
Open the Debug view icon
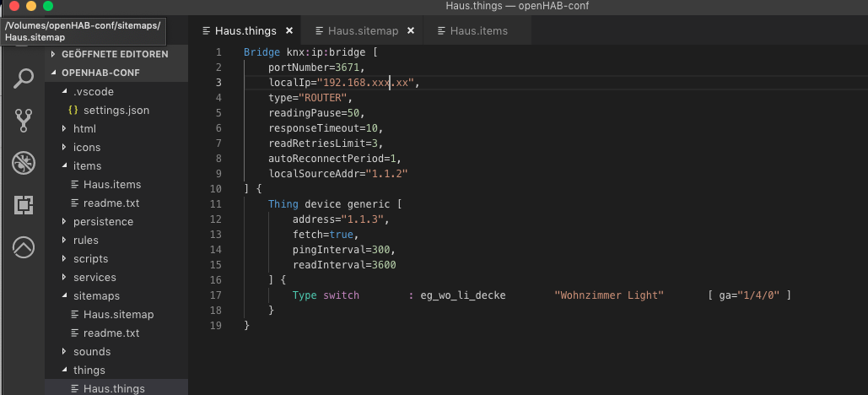[x=23, y=163]
